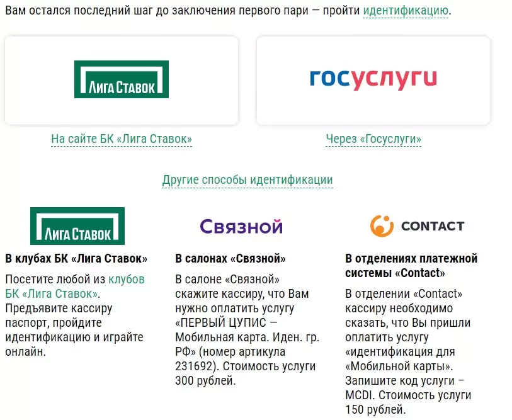Follow the На сайте БК «Лига Ставок» link
The image size is (512, 420).
point(122,139)
